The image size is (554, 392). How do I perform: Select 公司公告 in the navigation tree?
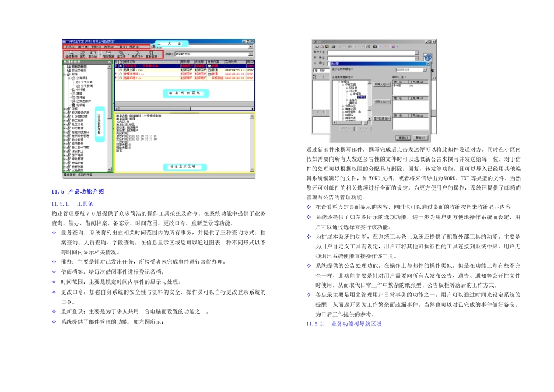[x=86, y=82]
